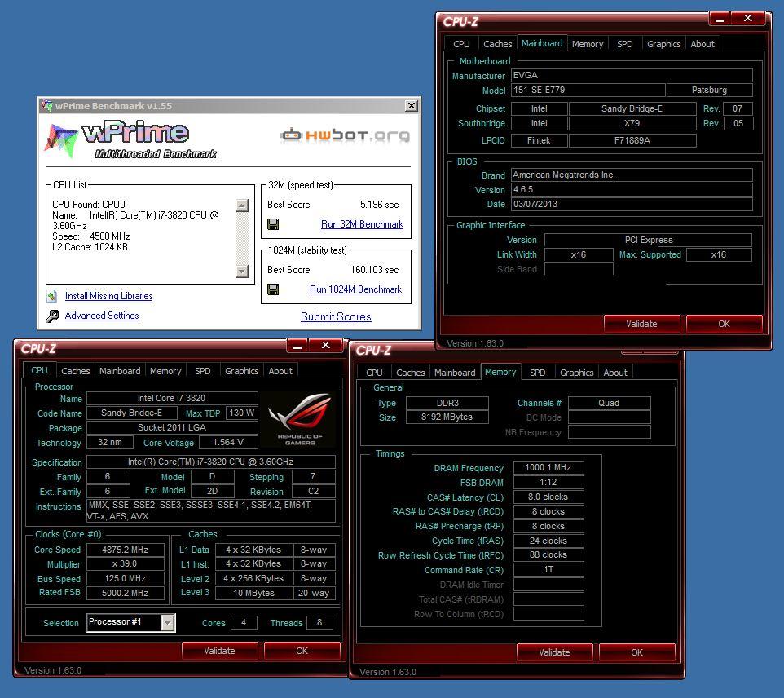Open Mainboard tab in the bottom-left CPU-Z window
784x698 pixels.
pyautogui.click(x=120, y=371)
